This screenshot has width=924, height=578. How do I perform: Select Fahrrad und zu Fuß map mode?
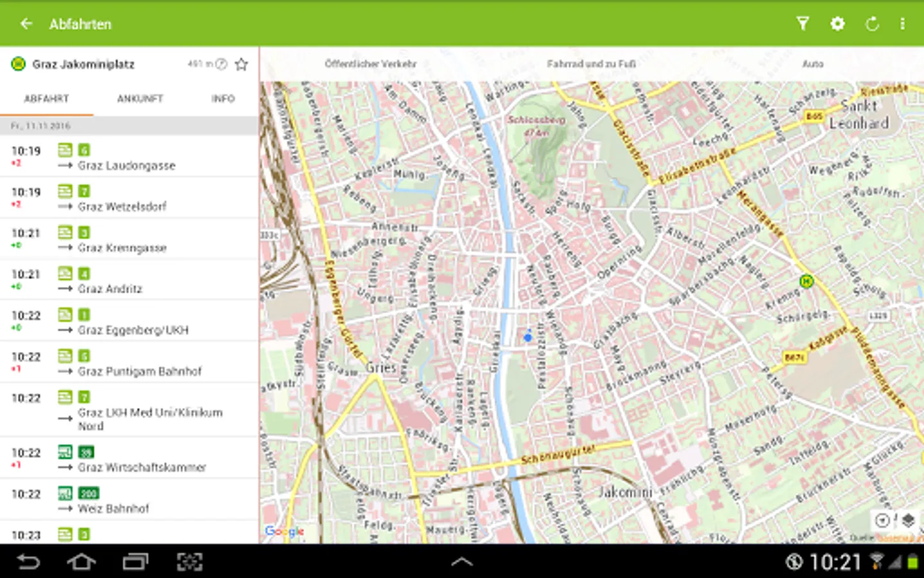point(591,64)
